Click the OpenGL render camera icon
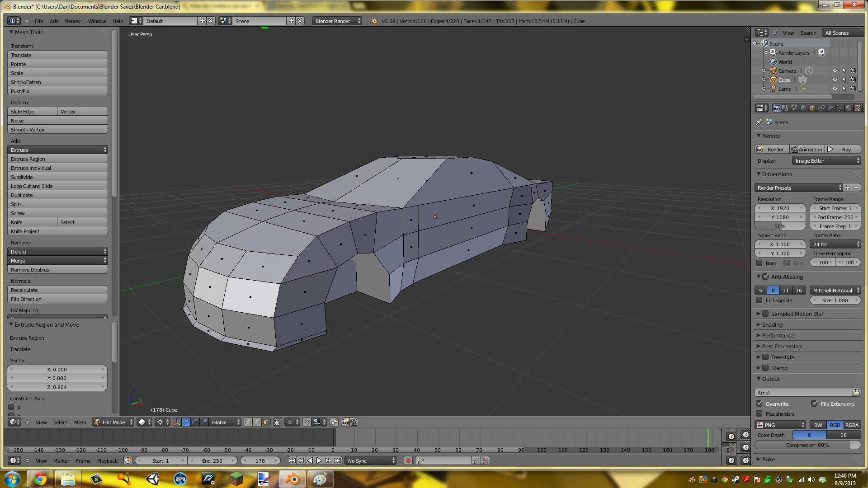Image resolution: width=868 pixels, height=488 pixels. (x=345, y=422)
